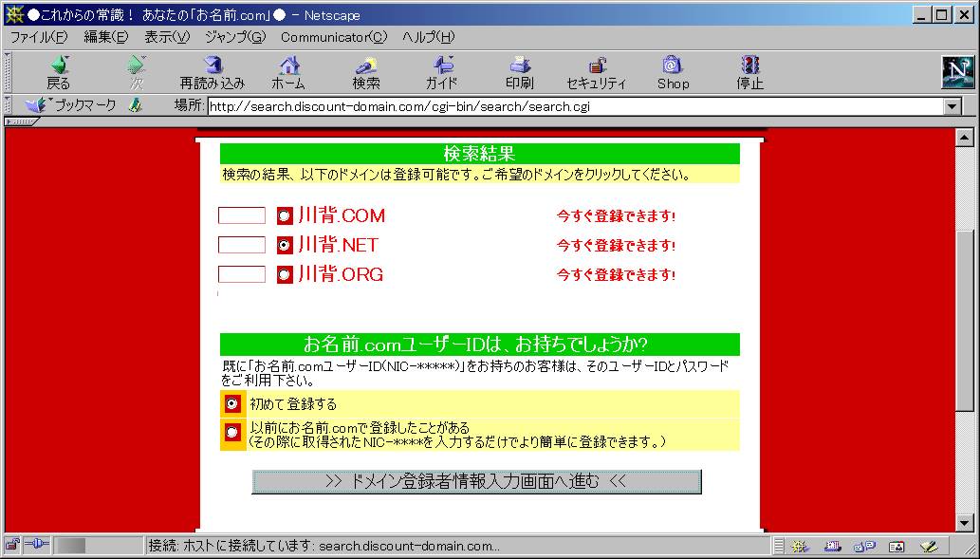Viewport: 980px width, 559px height.
Task: Click 今すぐ登録できます! next to 川背.NET
Action: pyautogui.click(x=617, y=246)
